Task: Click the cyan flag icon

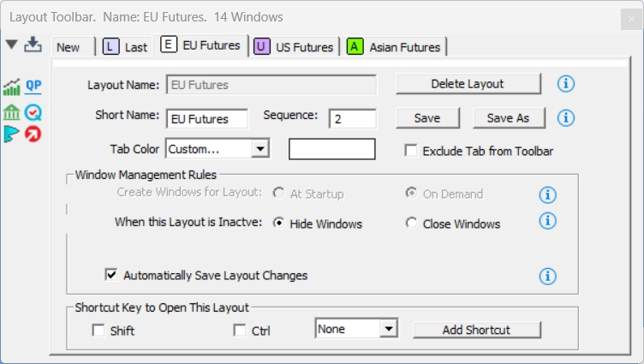Action: (12, 134)
